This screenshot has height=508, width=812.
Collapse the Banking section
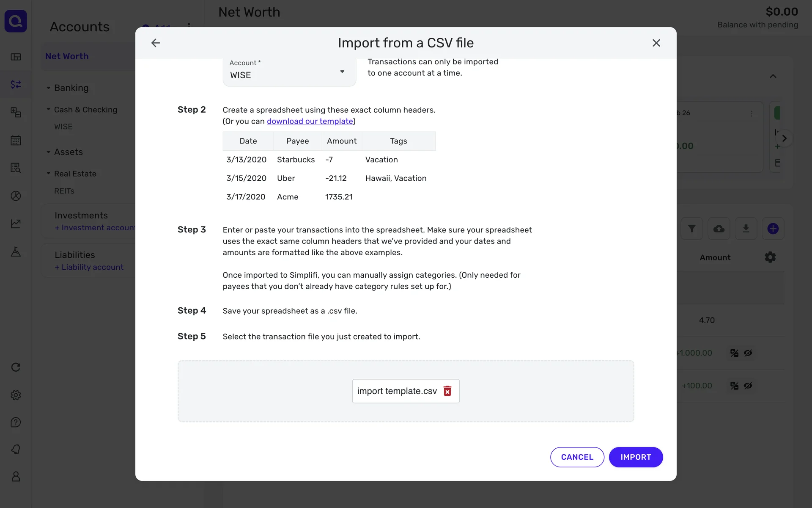tap(48, 88)
